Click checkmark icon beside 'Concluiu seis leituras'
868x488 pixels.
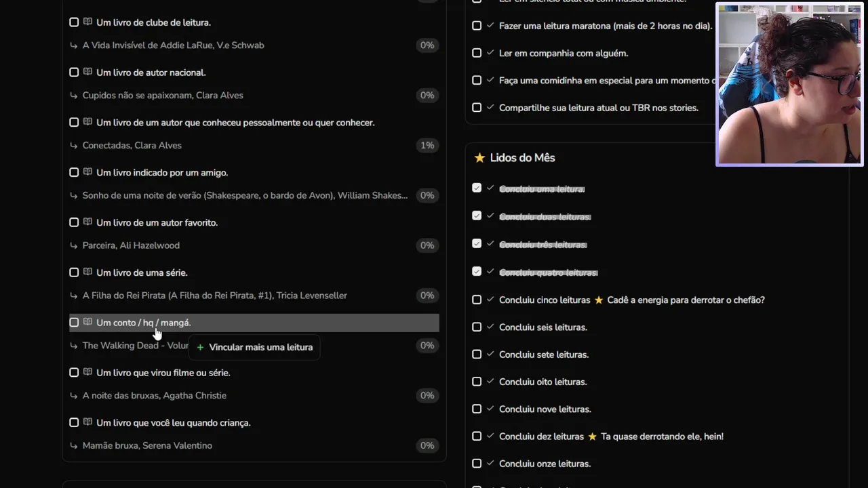[x=490, y=327]
